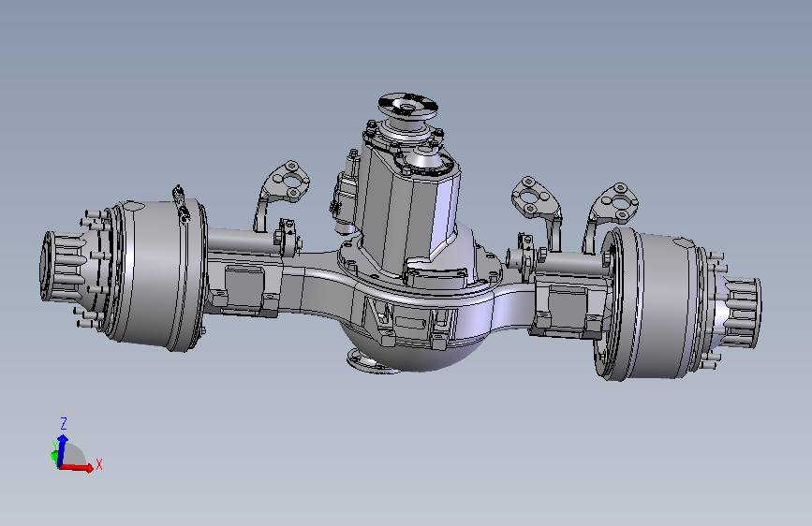
Task: Select the right brake drum of the axle
Action: pyautogui.click(x=650, y=305)
